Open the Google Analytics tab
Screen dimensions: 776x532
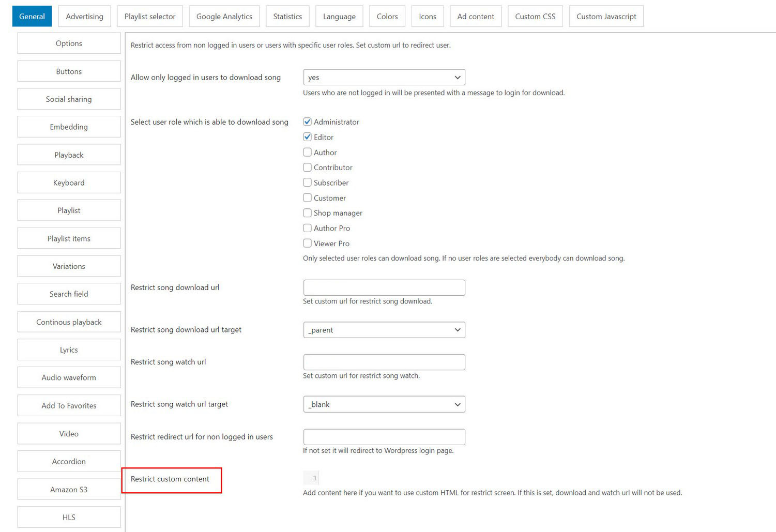224,17
